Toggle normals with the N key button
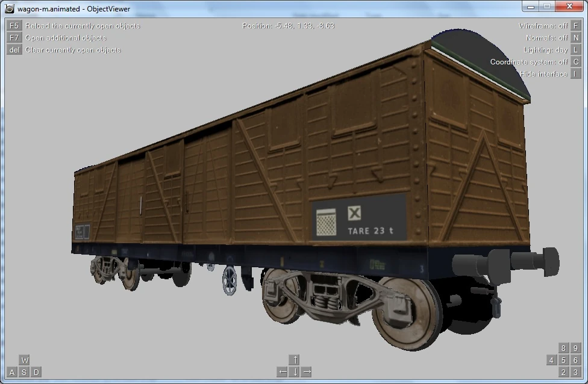The width and height of the screenshot is (588, 384). (x=575, y=37)
